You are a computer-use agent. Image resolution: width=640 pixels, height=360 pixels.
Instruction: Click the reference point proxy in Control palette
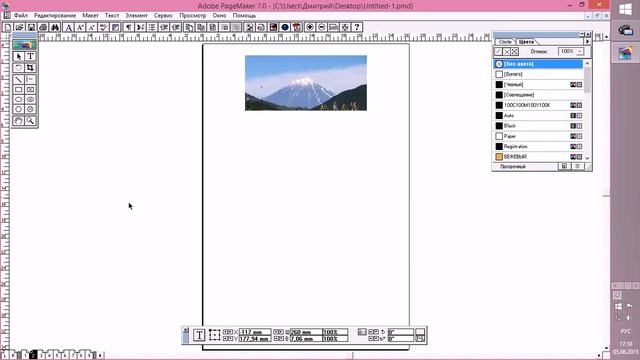214,335
